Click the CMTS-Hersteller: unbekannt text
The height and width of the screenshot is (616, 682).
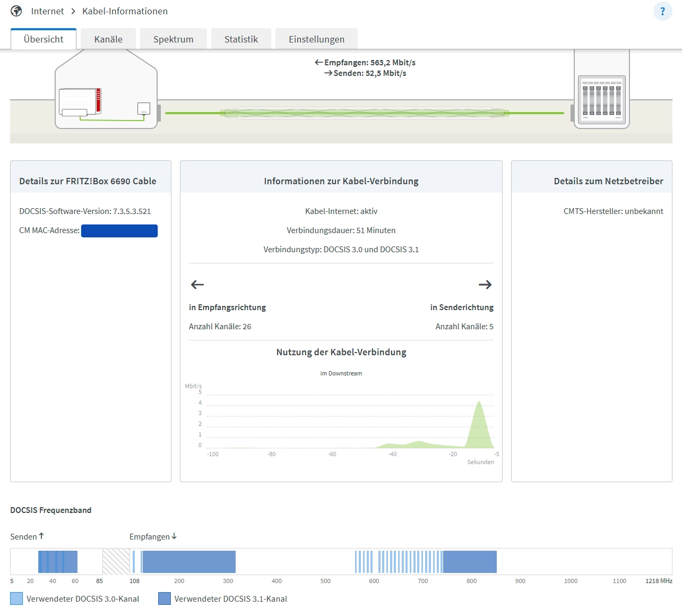coord(614,211)
